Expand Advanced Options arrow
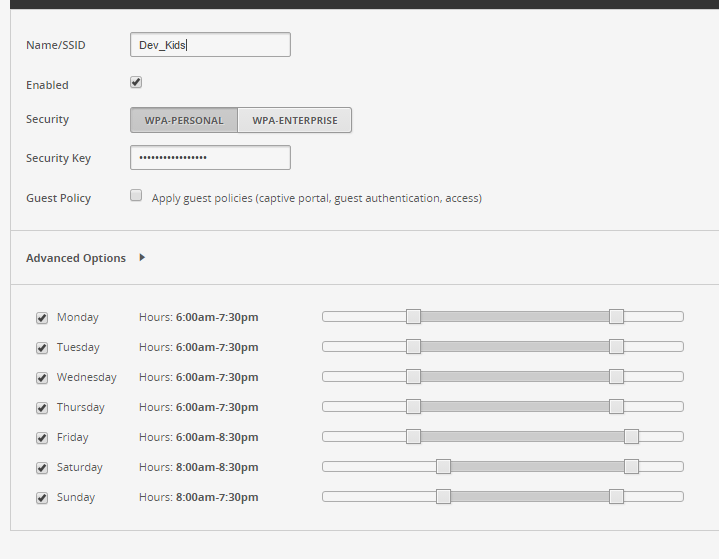This screenshot has width=719, height=559. [142, 257]
